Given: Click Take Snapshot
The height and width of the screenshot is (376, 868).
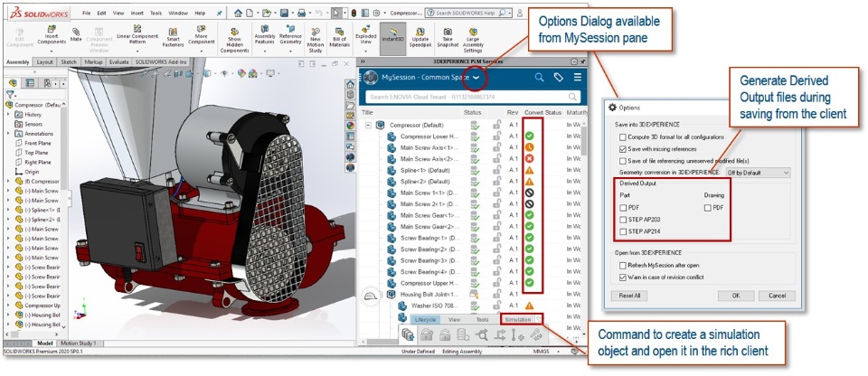Looking at the screenshot, I should pyautogui.click(x=448, y=37).
